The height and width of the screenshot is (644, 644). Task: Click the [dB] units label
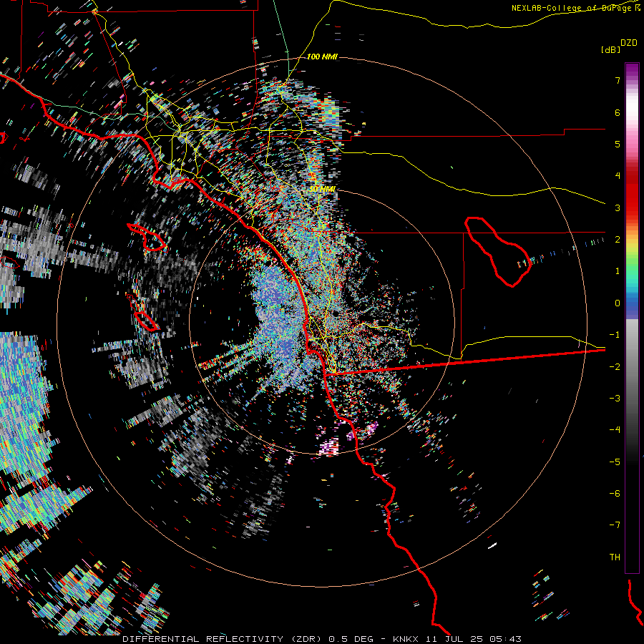tap(611, 49)
